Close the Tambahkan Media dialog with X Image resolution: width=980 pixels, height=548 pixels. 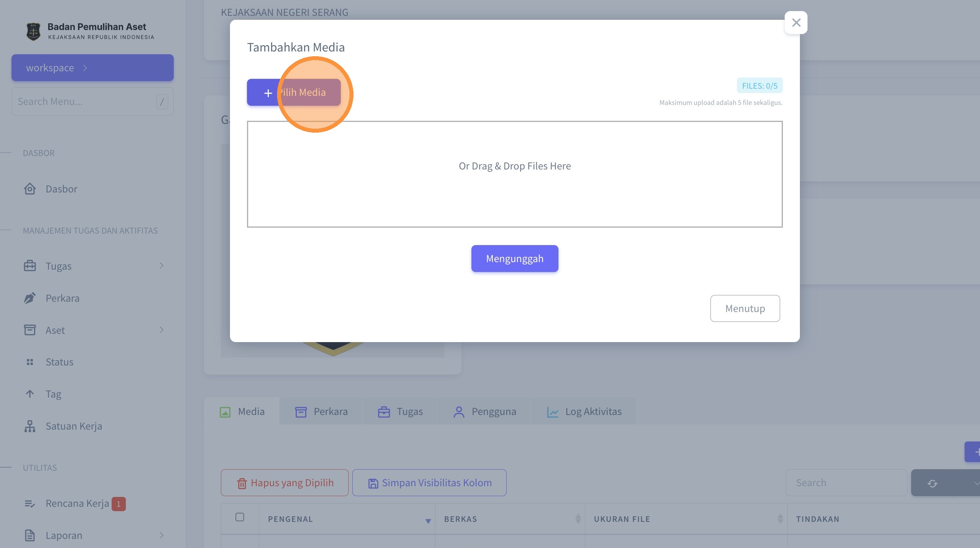click(796, 23)
